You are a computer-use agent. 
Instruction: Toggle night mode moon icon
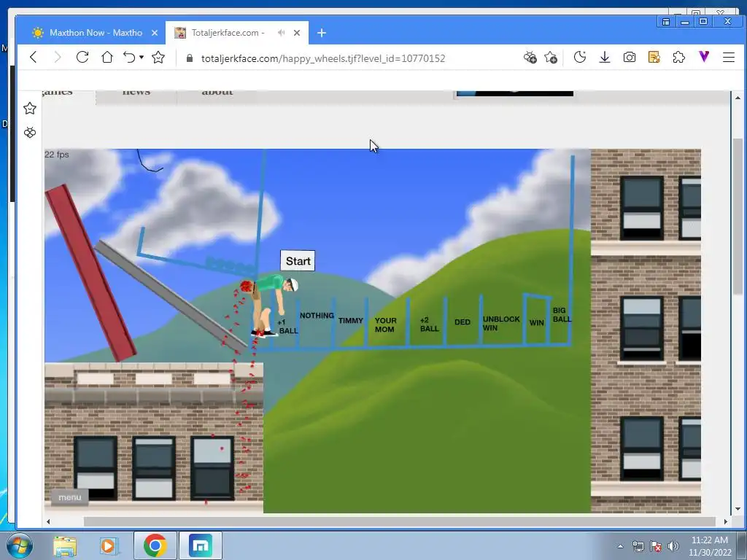coord(580,58)
